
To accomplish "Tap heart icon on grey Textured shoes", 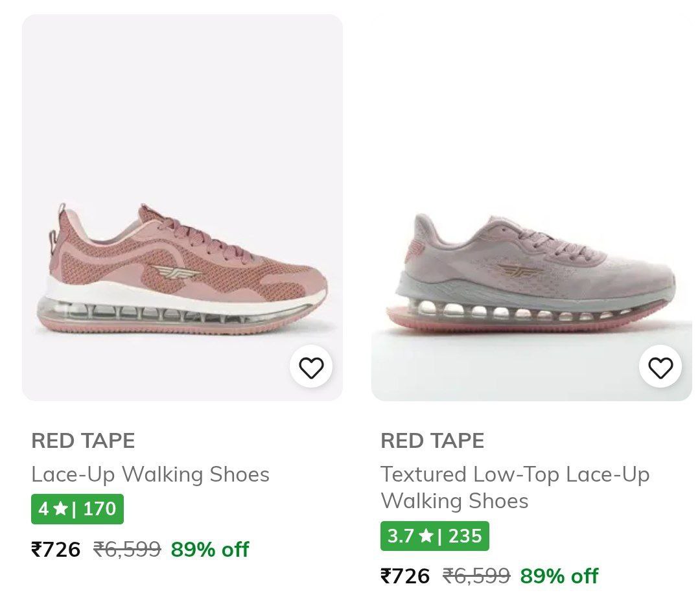I will (660, 367).
